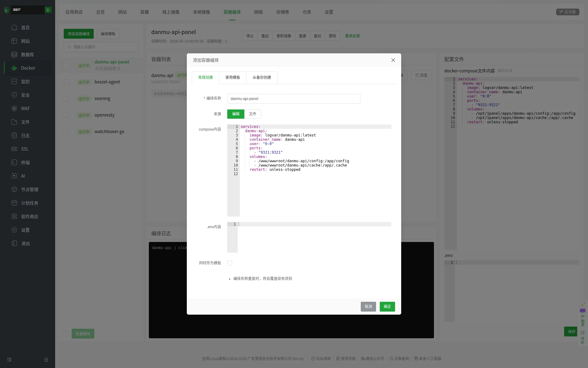Image resolution: width=588 pixels, height=368 pixels.
Task: Click the 停止 button
Action: (x=250, y=36)
